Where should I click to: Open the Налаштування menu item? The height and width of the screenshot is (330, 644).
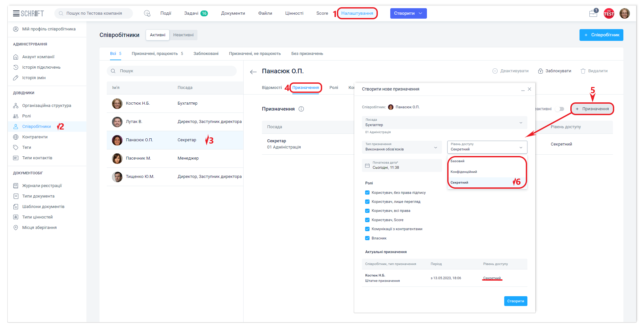click(x=357, y=13)
